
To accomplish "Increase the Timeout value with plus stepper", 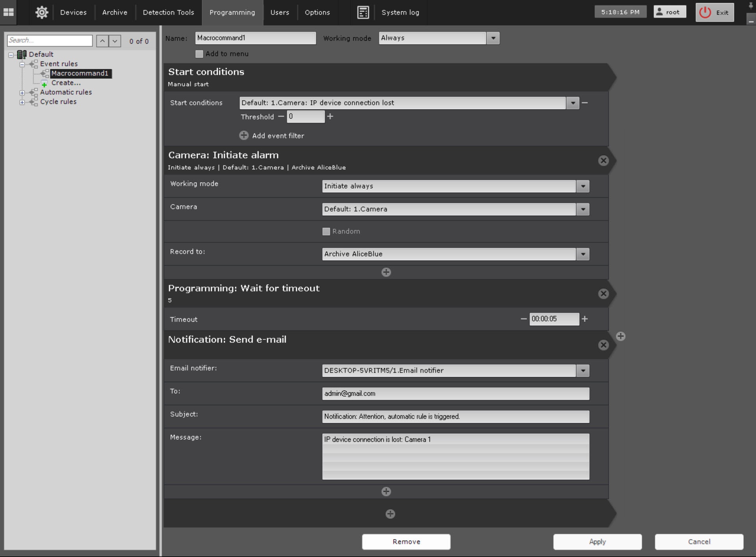I will (585, 319).
